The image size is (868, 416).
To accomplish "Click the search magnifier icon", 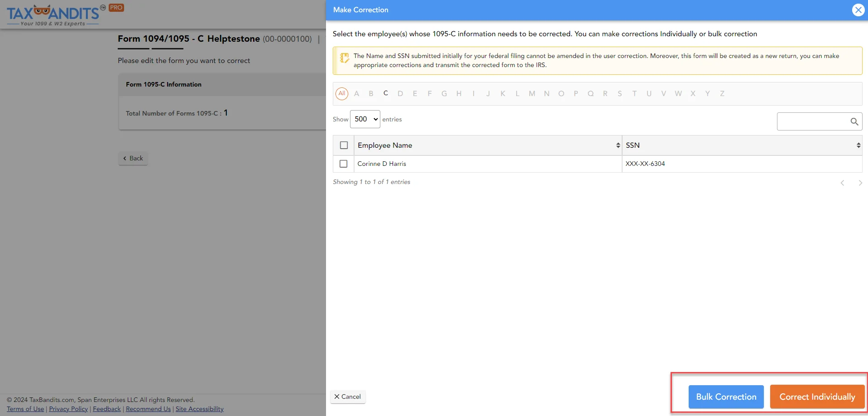I will point(854,121).
